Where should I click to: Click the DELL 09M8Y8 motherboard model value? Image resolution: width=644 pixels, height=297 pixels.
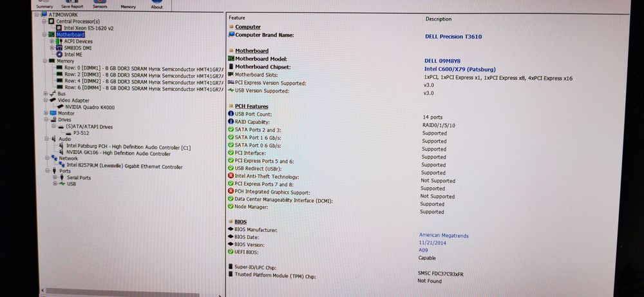click(x=442, y=61)
